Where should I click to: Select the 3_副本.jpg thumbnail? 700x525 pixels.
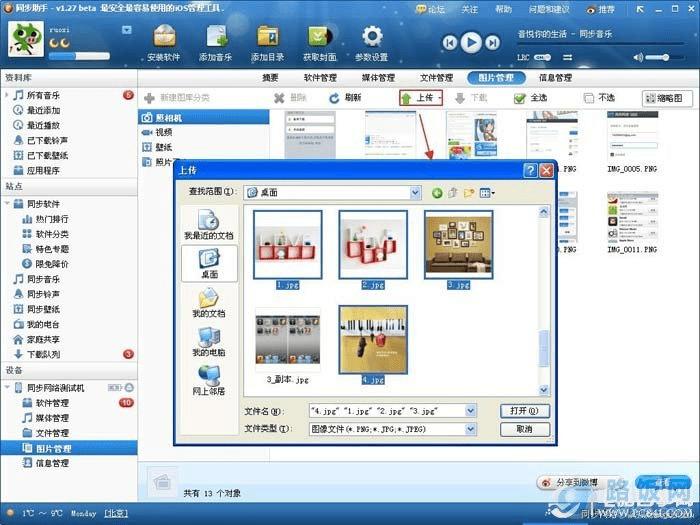(x=288, y=340)
